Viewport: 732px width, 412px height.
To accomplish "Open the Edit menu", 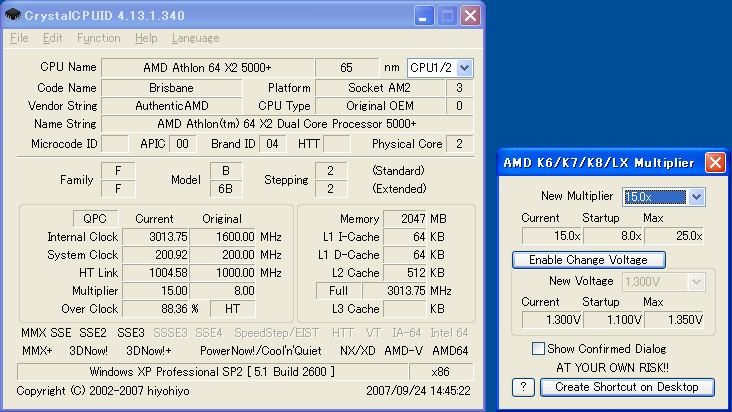I will click(52, 38).
